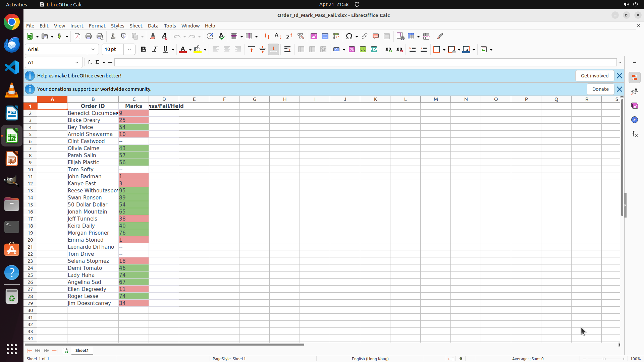Click Merge and Center Cells icon
644x362 pixels.
[x=301, y=50]
